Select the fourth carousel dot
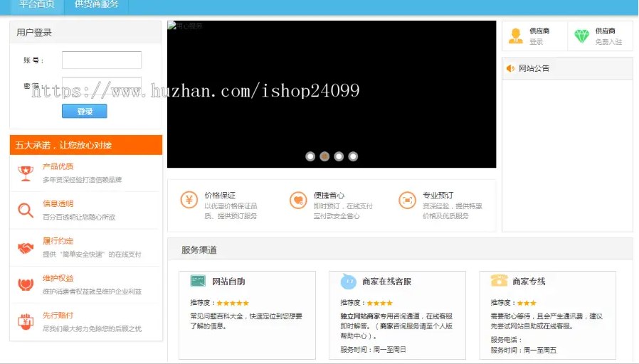 (x=353, y=156)
